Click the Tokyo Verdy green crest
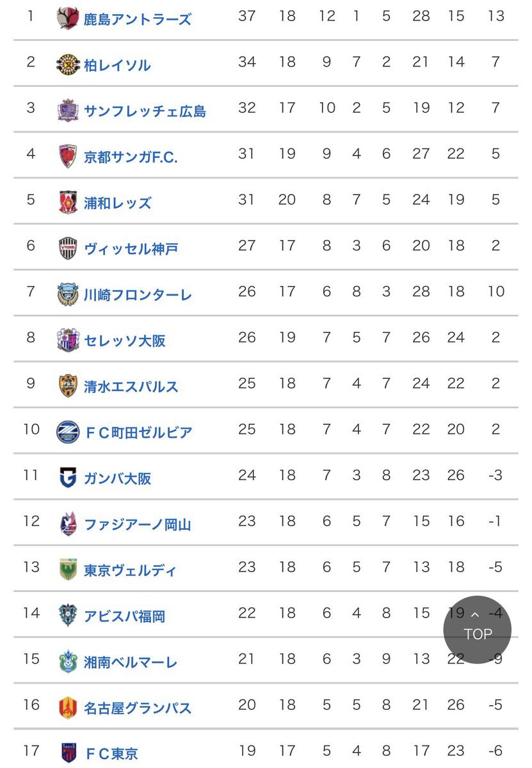The image size is (532, 768). pyautogui.click(x=67, y=570)
